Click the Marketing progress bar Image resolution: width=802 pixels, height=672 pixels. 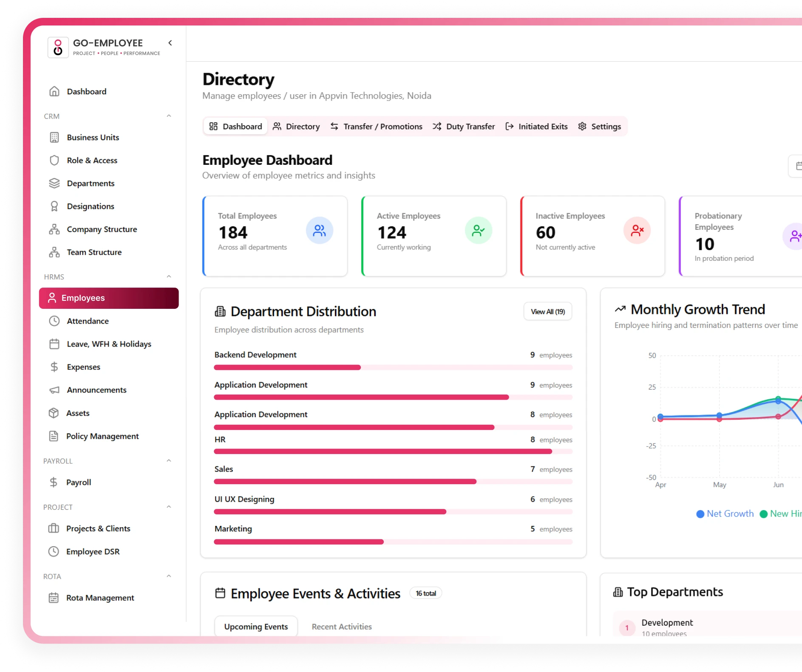point(393,542)
